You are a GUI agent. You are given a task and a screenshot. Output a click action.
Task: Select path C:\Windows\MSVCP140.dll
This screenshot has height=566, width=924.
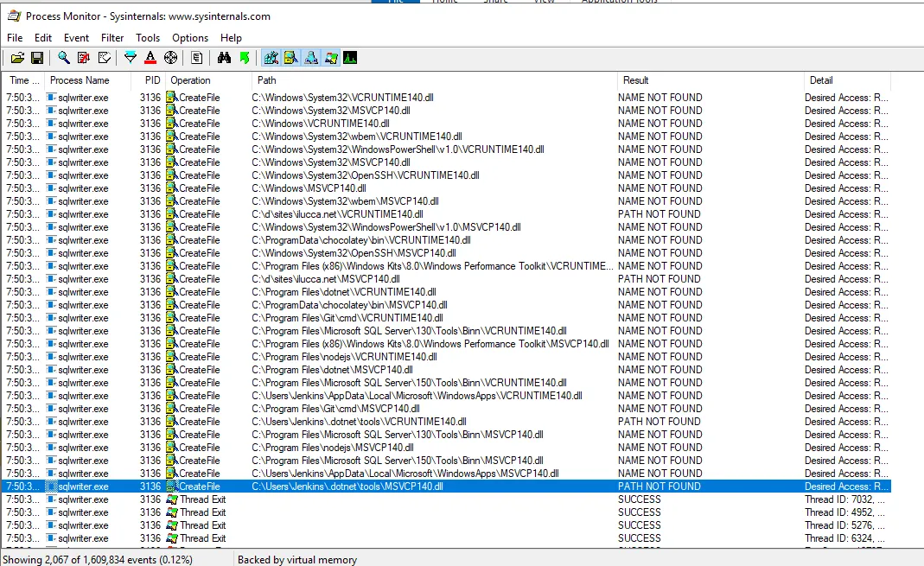309,188
